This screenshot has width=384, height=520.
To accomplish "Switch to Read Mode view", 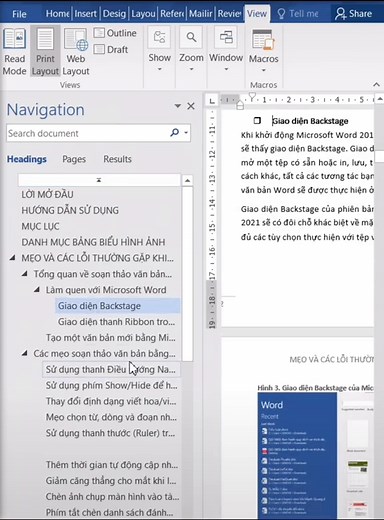I will coord(14,52).
